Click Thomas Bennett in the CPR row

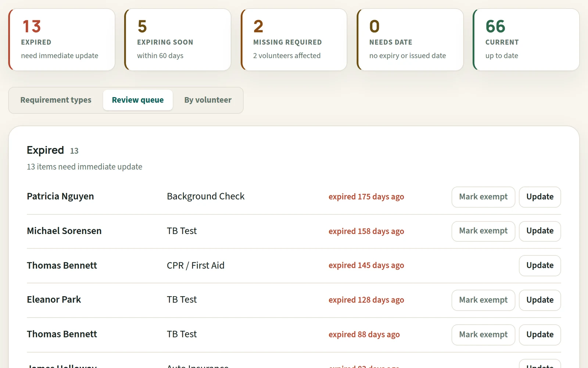[62, 266]
